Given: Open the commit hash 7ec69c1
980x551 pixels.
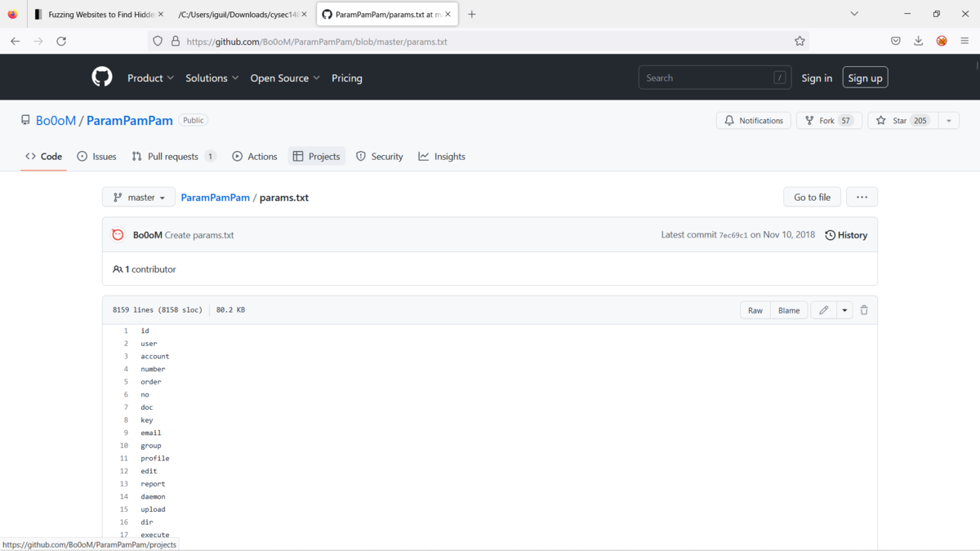Looking at the screenshot, I should point(733,235).
